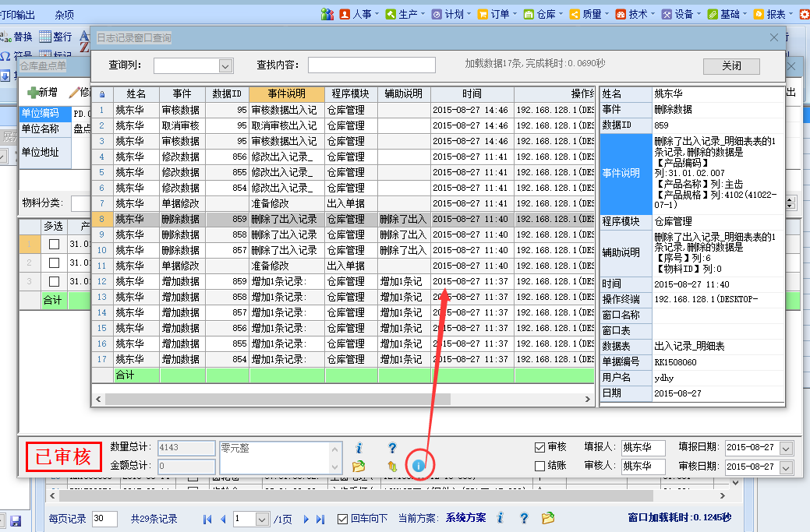Image resolution: width=810 pixels, height=532 pixels.
Task: Tick the 多选 checkbox in row 3
Action: pos(54,281)
